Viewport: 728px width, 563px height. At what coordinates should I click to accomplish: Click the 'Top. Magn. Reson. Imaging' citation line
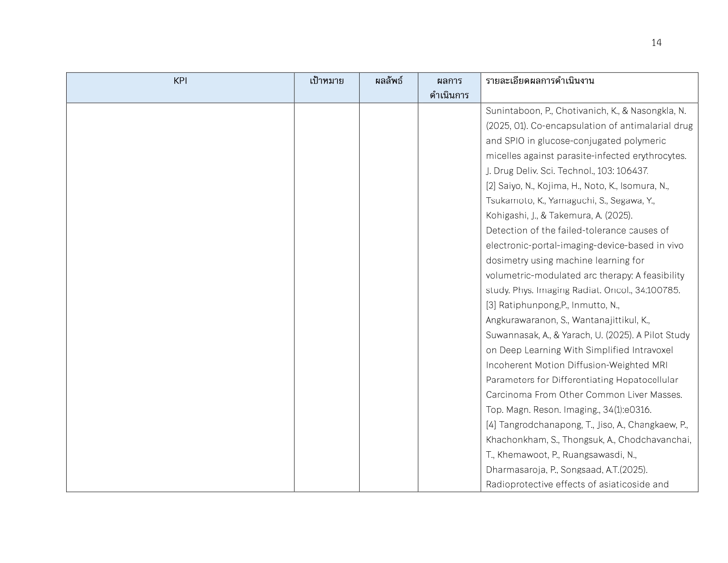568,410
